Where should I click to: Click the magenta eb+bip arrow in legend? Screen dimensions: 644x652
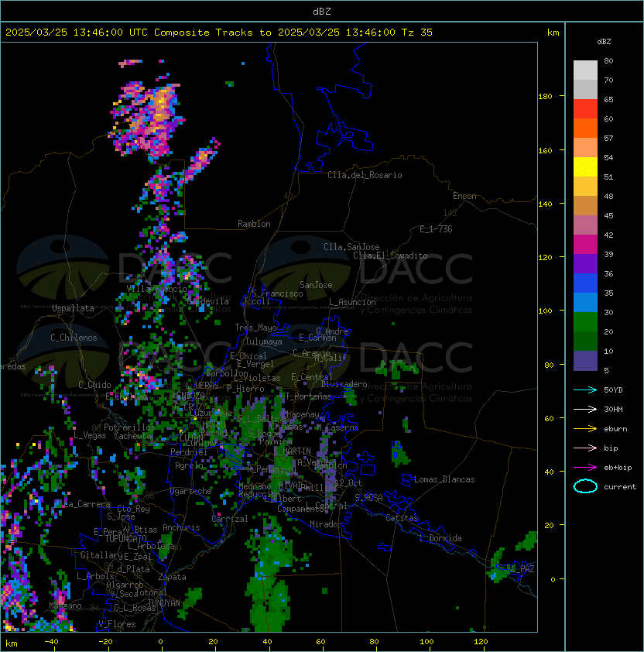[x=585, y=468]
